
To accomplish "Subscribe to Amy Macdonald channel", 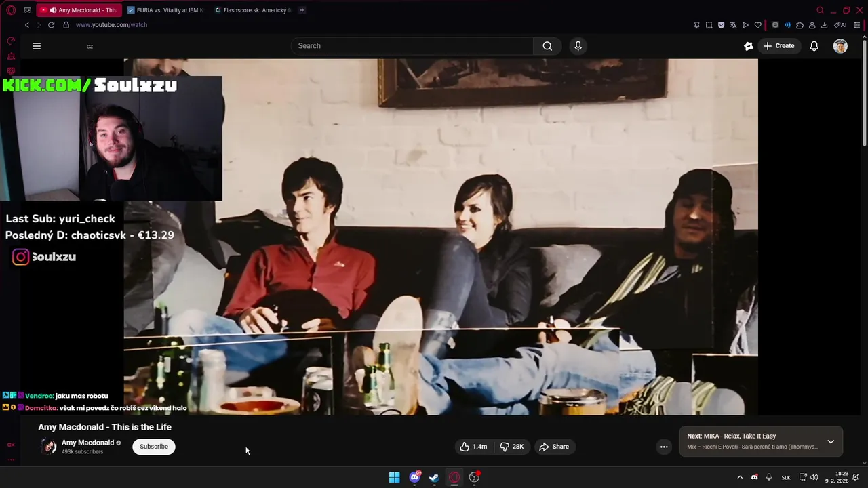I will point(154,447).
